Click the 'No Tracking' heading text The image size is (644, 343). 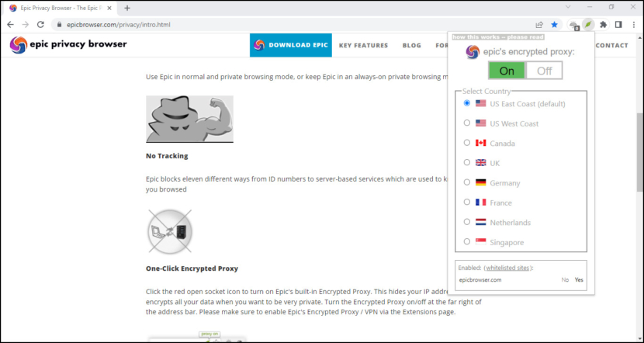[x=167, y=156]
